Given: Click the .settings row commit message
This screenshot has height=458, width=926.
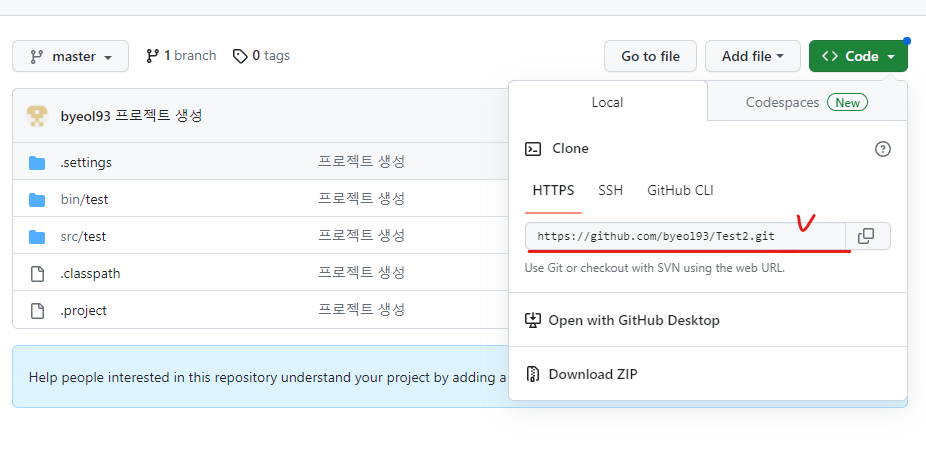Looking at the screenshot, I should tap(361, 162).
